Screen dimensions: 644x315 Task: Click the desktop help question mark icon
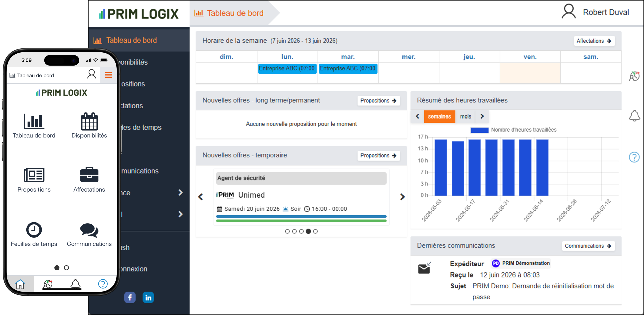pyautogui.click(x=634, y=157)
